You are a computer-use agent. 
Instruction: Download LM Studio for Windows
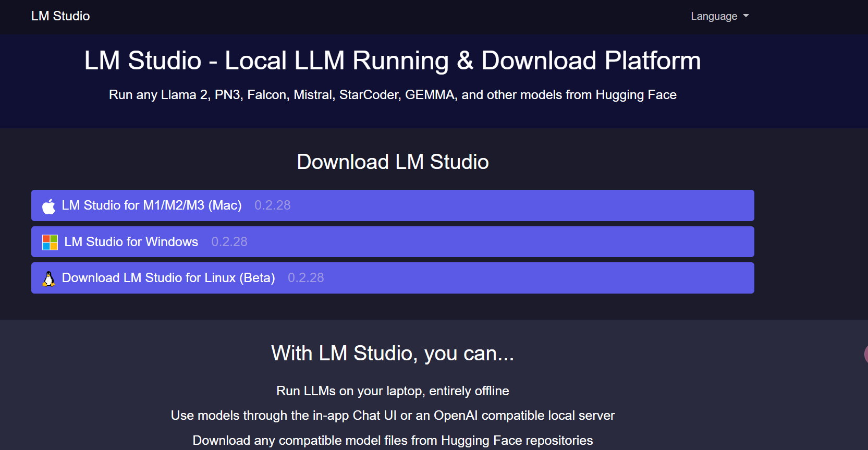click(393, 241)
